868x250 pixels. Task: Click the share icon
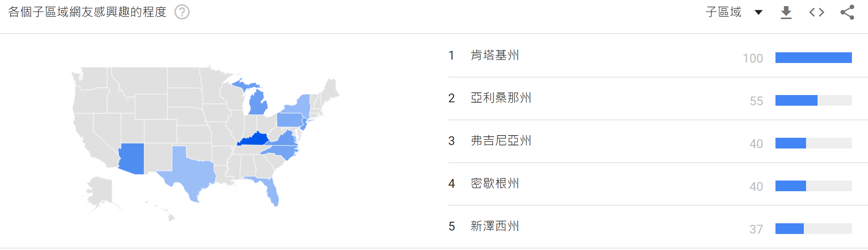coord(847,12)
